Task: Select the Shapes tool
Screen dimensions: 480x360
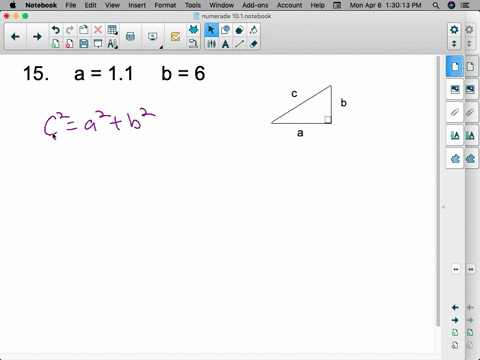Action: [x=225, y=30]
